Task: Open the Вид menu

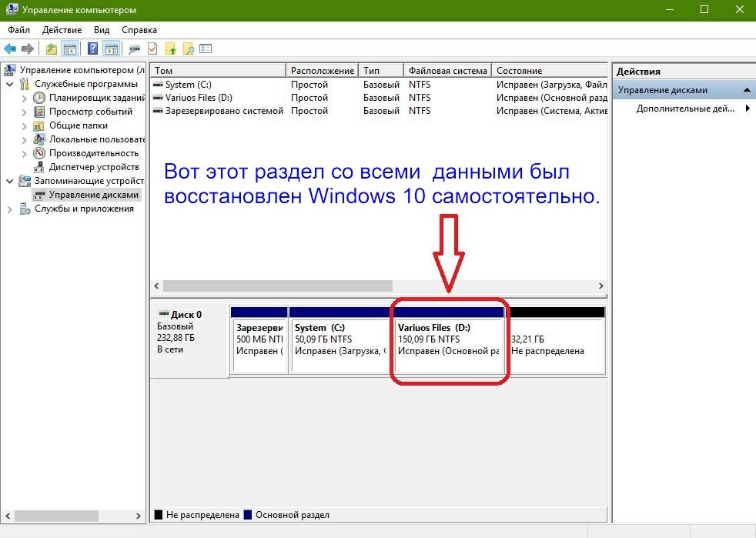Action: click(102, 30)
